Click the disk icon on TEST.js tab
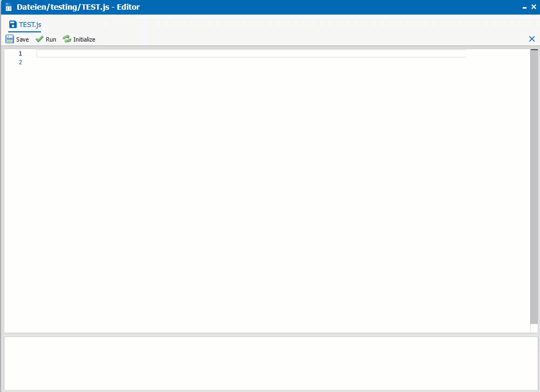This screenshot has width=540, height=392. (13, 24)
